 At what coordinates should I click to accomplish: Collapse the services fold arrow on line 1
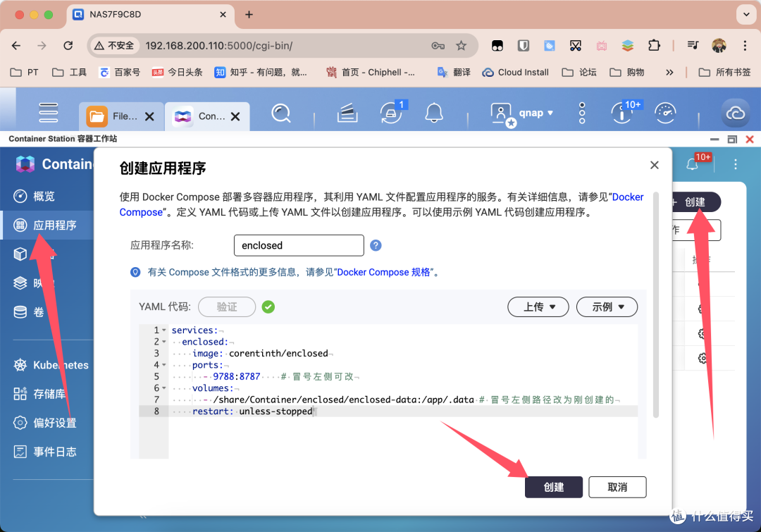tap(164, 330)
